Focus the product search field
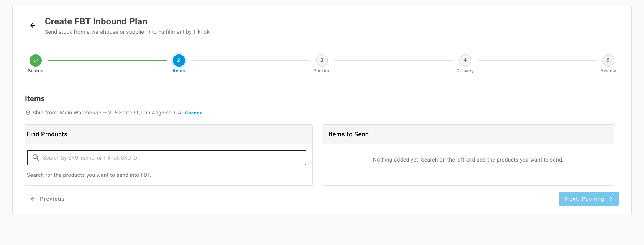Image resolution: width=644 pixels, height=245 pixels. point(166,158)
